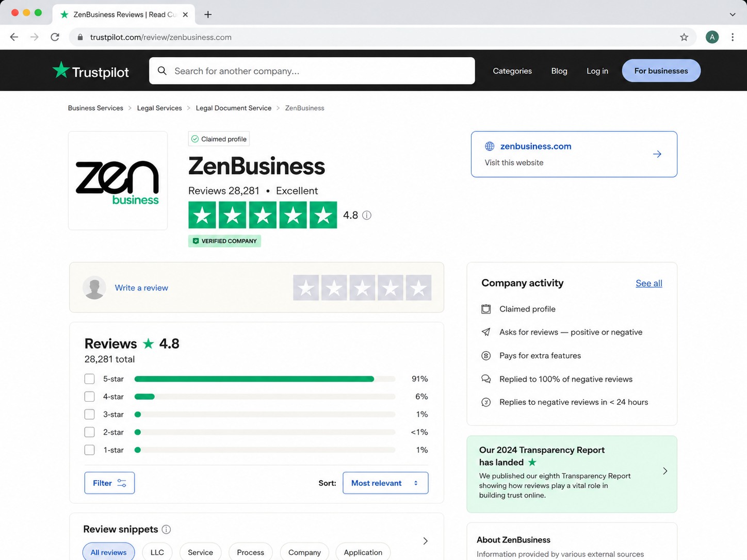Open the Chrome three-dot menu

click(733, 37)
